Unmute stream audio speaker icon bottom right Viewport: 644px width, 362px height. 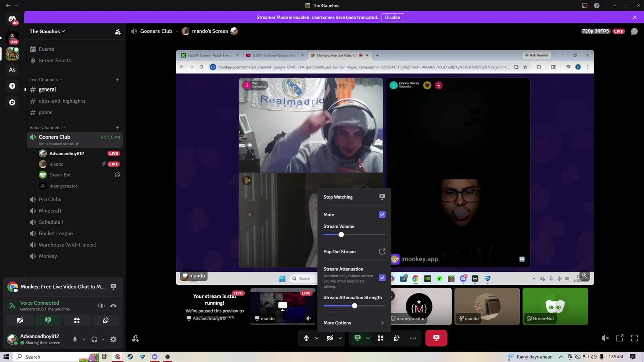(605, 338)
